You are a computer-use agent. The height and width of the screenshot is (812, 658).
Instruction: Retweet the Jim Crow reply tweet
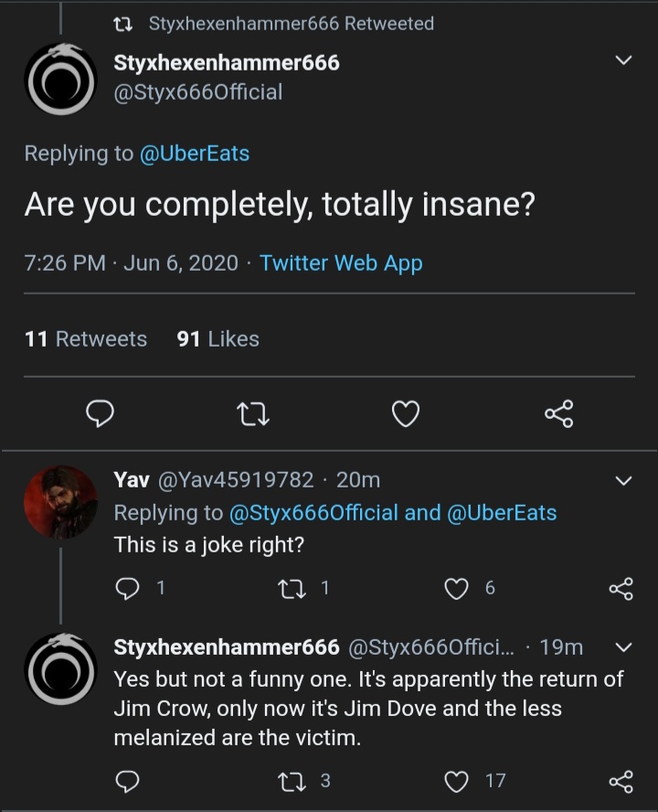point(292,781)
